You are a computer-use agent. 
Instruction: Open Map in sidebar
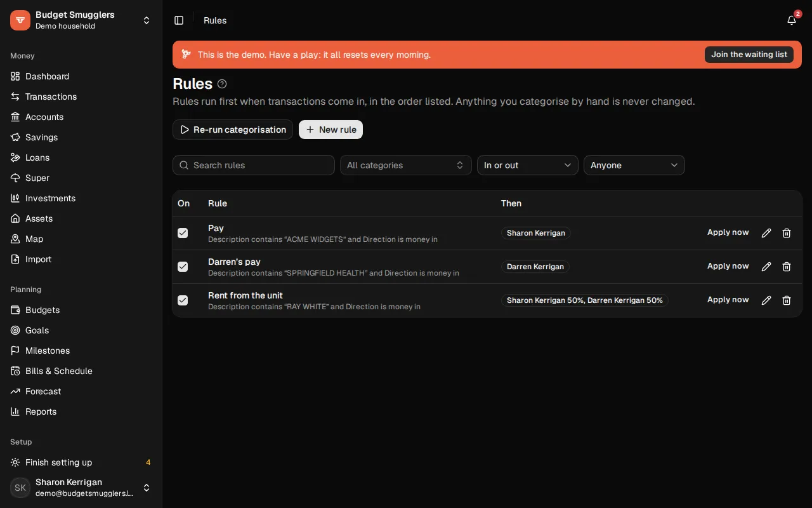81,239
